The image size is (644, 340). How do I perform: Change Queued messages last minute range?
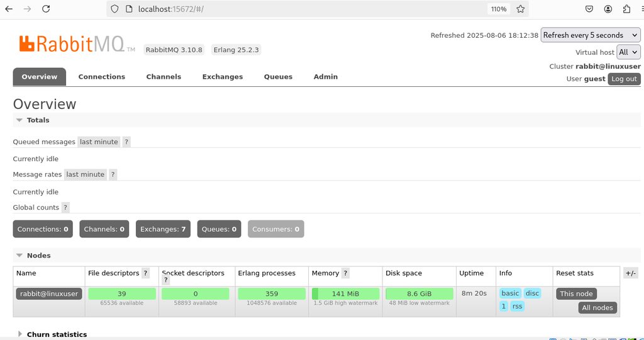coord(99,142)
